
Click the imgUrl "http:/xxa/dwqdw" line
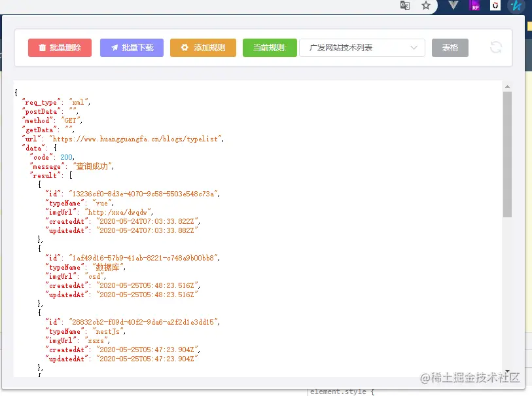pos(99,212)
